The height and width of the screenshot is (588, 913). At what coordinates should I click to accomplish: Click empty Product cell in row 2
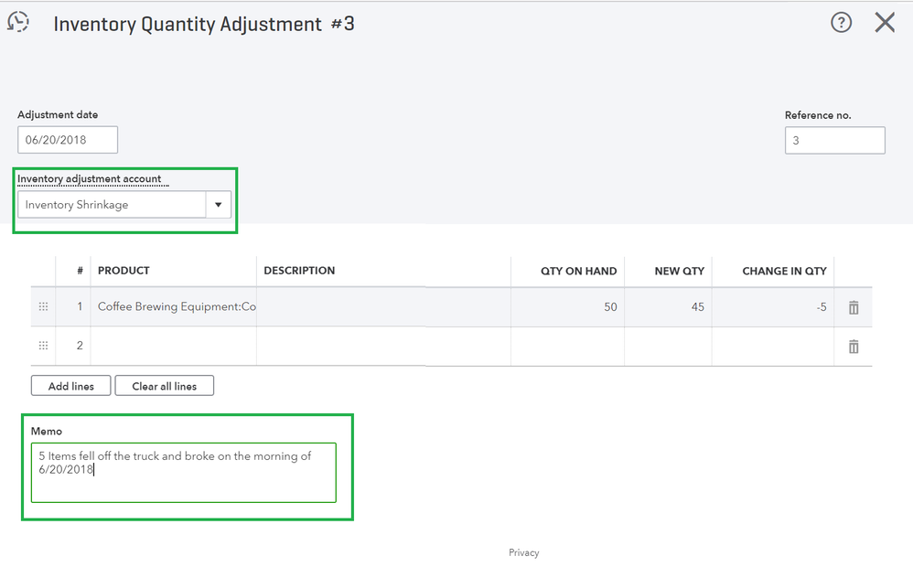[x=174, y=347]
